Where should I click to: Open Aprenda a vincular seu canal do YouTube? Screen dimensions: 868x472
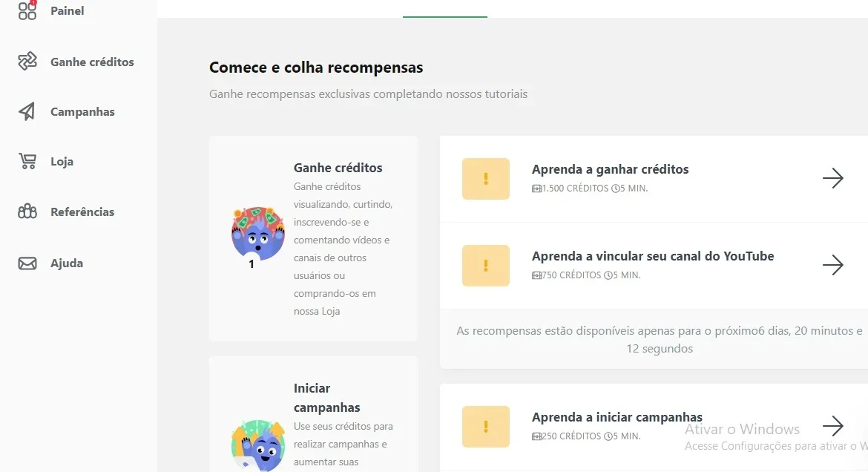(653, 257)
